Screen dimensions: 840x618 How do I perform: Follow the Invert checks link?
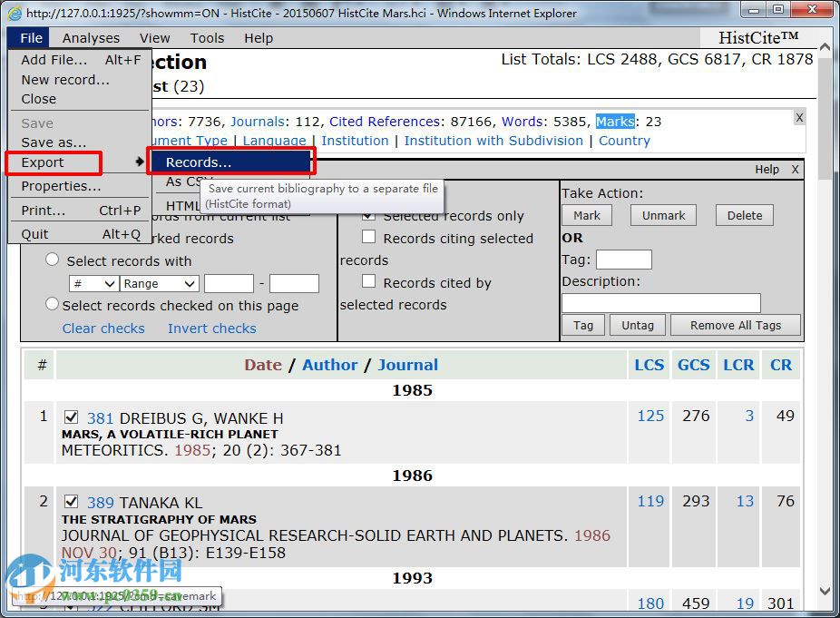tap(211, 329)
